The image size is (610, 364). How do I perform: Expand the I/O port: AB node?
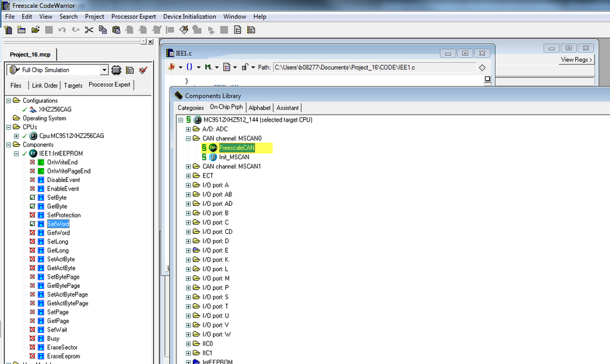[x=188, y=194]
